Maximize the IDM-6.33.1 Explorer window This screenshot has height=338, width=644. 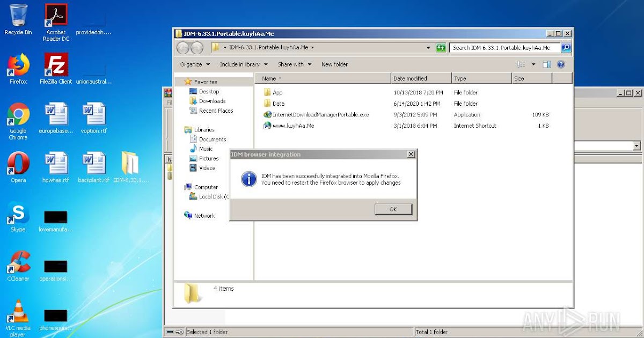coord(558,33)
